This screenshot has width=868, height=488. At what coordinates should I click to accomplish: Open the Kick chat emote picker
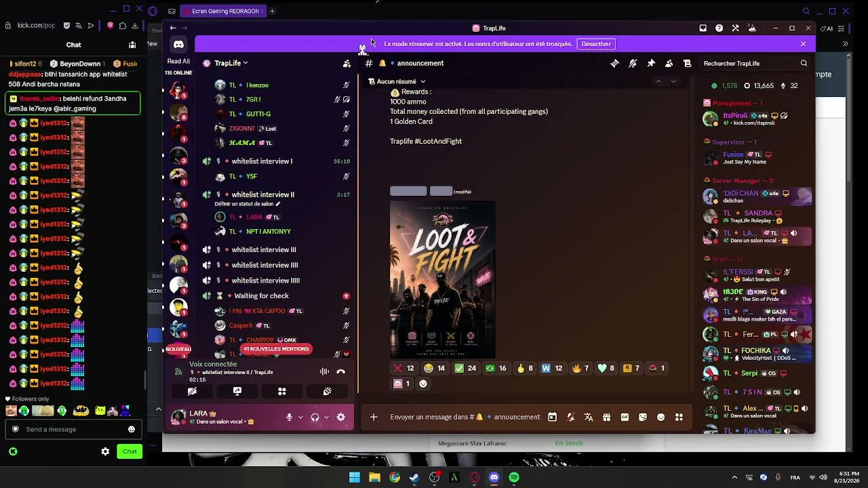tap(132, 429)
